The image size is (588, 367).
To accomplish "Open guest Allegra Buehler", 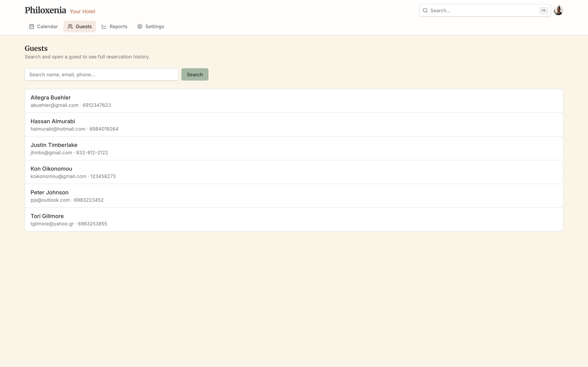I will pyautogui.click(x=294, y=101).
